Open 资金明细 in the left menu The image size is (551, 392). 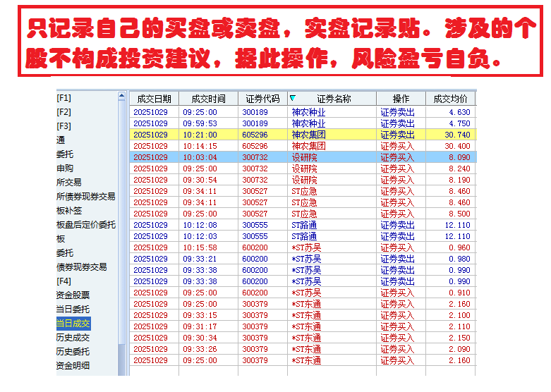(73, 366)
